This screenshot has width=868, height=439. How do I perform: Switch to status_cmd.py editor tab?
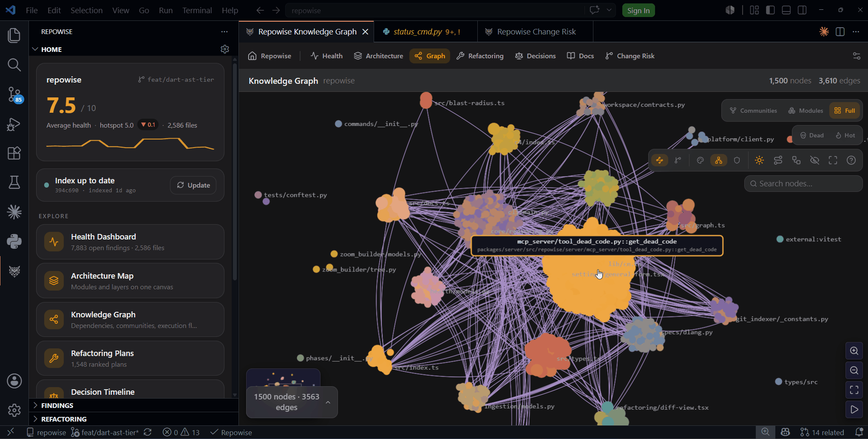click(425, 32)
